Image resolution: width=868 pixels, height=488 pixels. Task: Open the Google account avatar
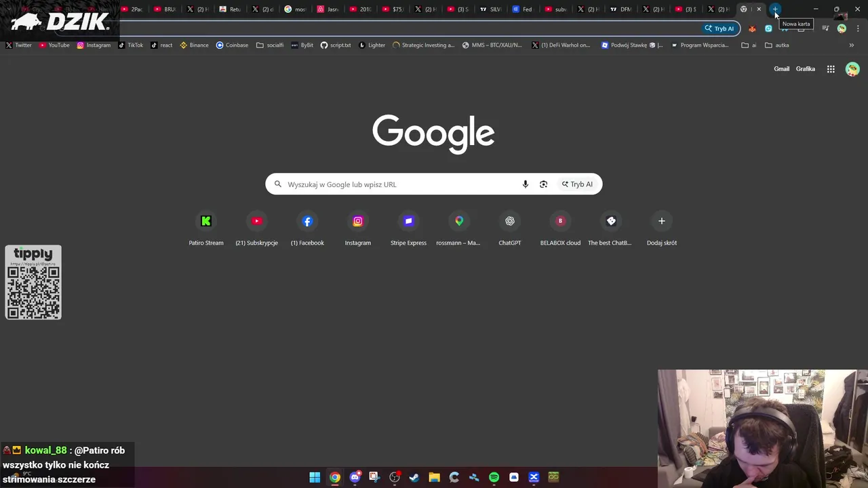click(852, 69)
